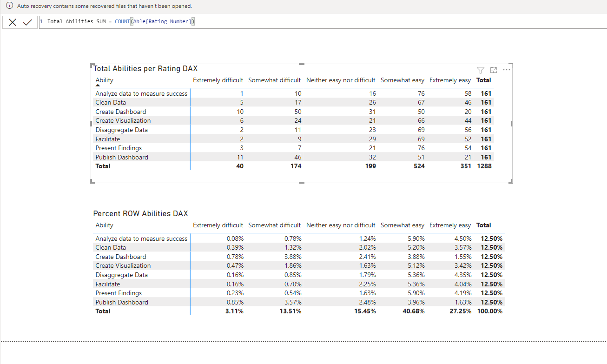This screenshot has height=364, width=607.
Task: Select Clean Data row in top table
Action: (111, 102)
